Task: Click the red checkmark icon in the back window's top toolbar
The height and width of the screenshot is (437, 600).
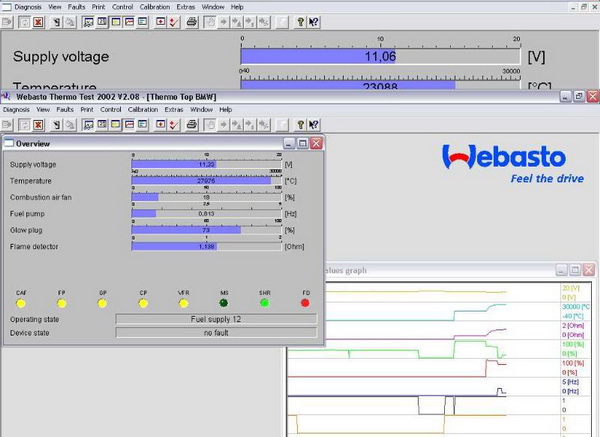Action: [174, 22]
